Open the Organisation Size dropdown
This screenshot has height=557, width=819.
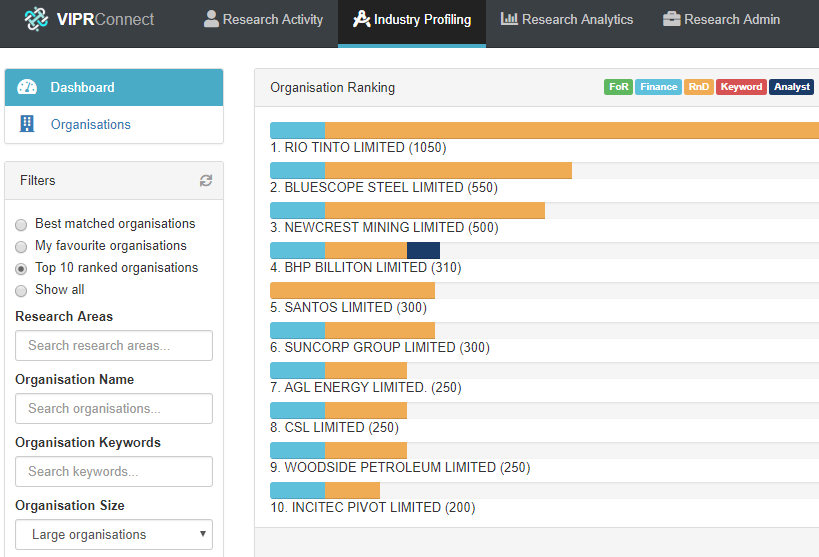click(x=114, y=535)
